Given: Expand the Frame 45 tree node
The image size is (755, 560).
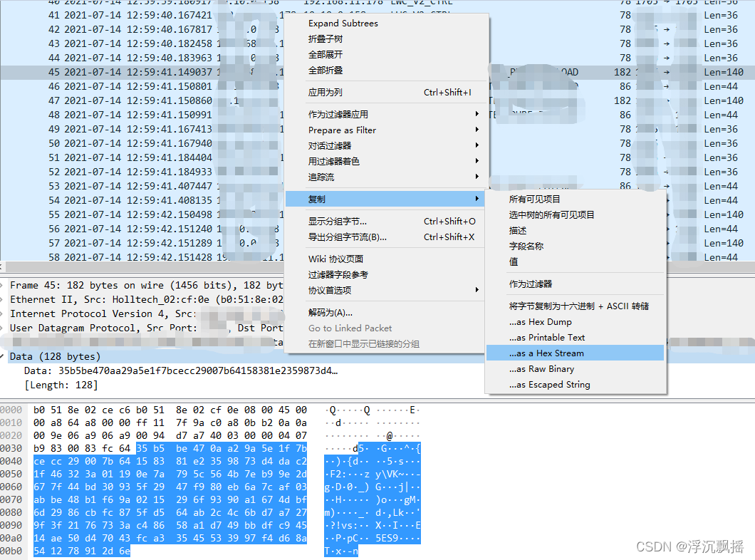Looking at the screenshot, I should (x=2, y=286).
